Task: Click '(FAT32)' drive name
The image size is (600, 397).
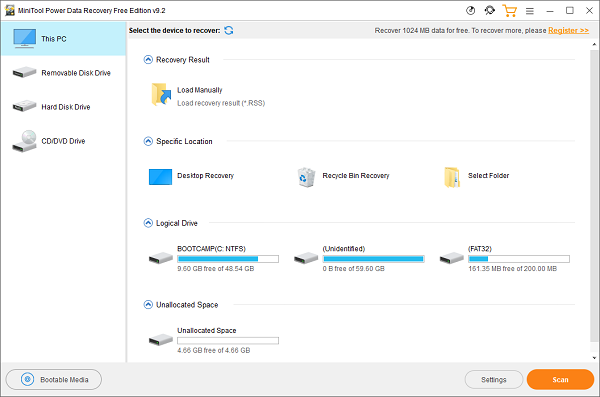Action: point(479,248)
